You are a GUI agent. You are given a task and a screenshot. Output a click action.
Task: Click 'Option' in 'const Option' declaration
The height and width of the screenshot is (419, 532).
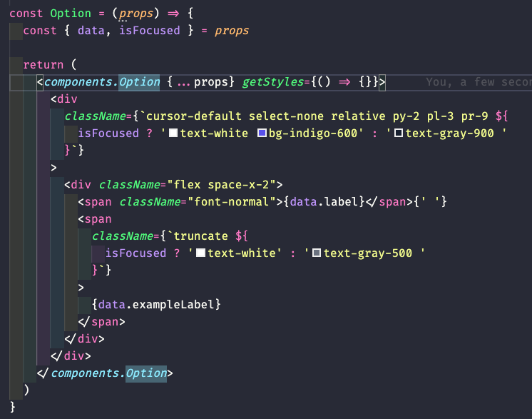coord(71,14)
